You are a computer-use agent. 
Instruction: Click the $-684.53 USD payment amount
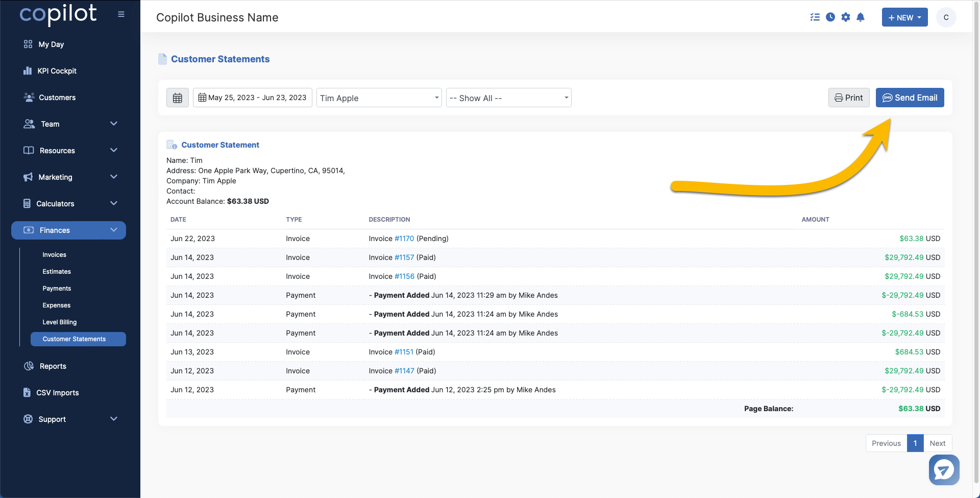916,314
